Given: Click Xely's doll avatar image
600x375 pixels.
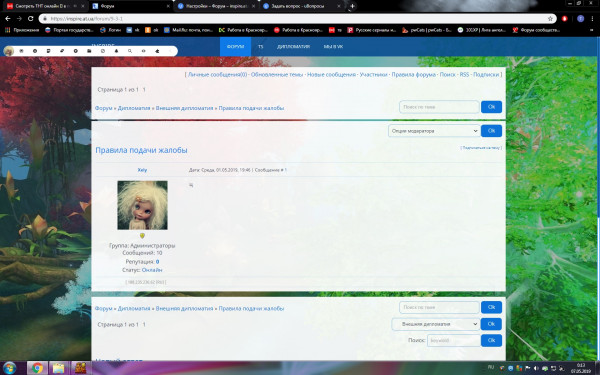Looking at the screenshot, I should (142, 205).
